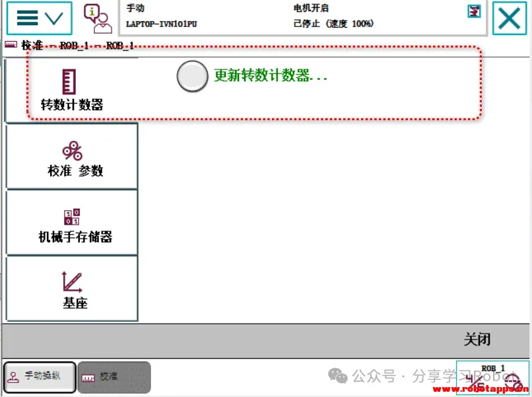Open the 基座 tab
Viewport: 532px width, 397px height.
click(72, 289)
